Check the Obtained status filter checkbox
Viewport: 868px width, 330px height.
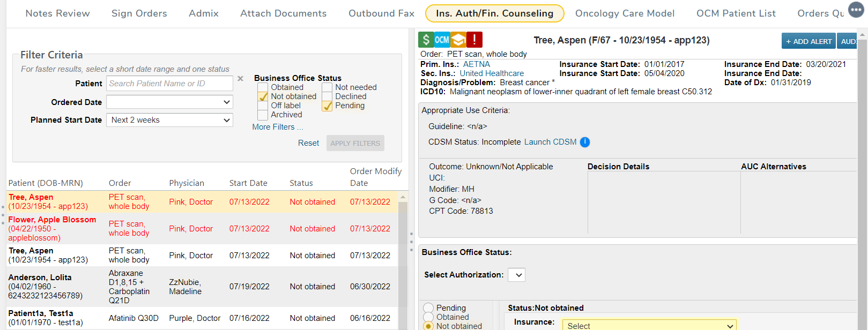263,87
